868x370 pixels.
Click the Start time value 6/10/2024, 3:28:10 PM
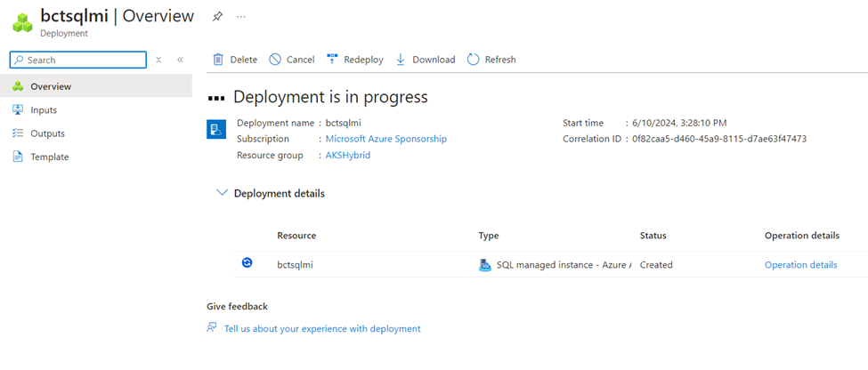680,123
